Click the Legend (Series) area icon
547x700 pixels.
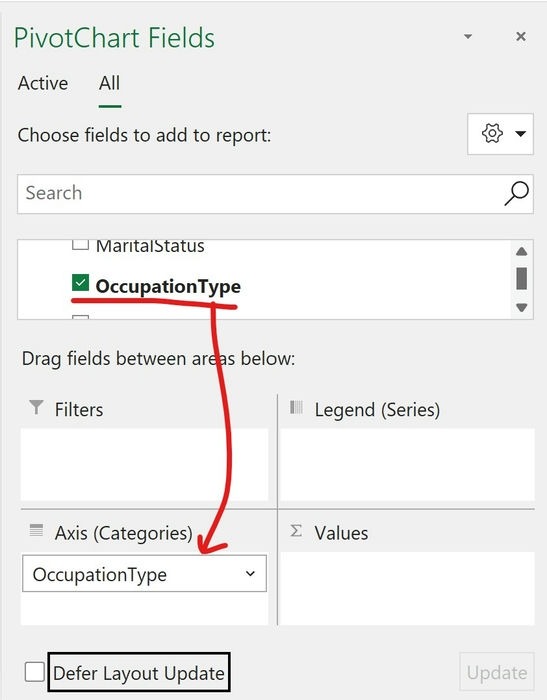(296, 407)
